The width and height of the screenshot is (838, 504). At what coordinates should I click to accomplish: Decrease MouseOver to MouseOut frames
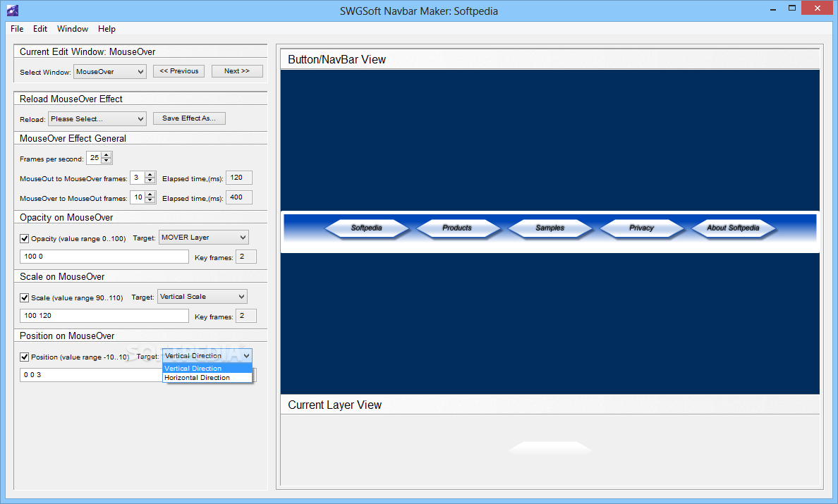pyautogui.click(x=150, y=200)
